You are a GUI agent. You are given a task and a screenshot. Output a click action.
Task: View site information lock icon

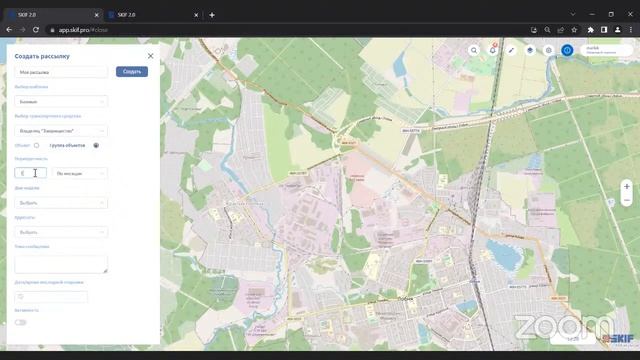pos(52,30)
